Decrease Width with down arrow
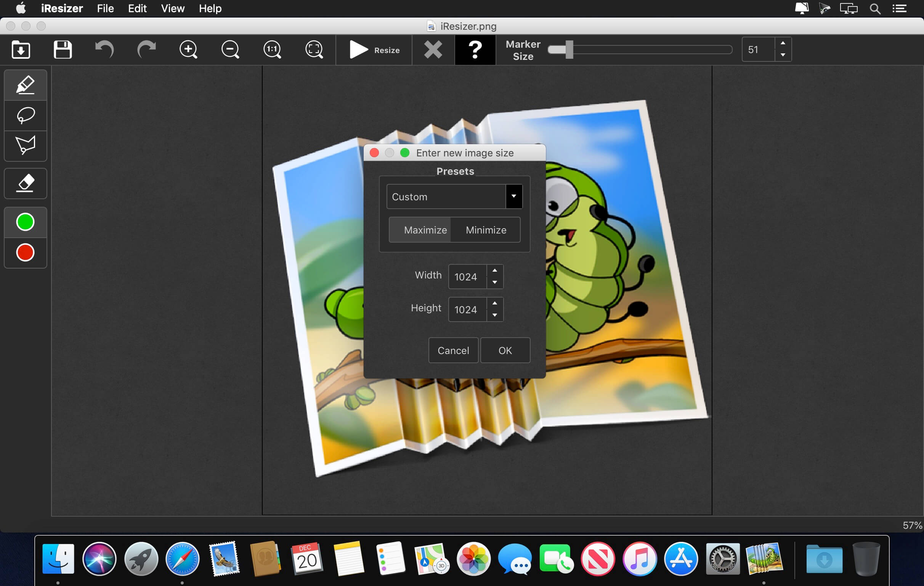Viewport: 924px width, 586px height. pos(495,283)
